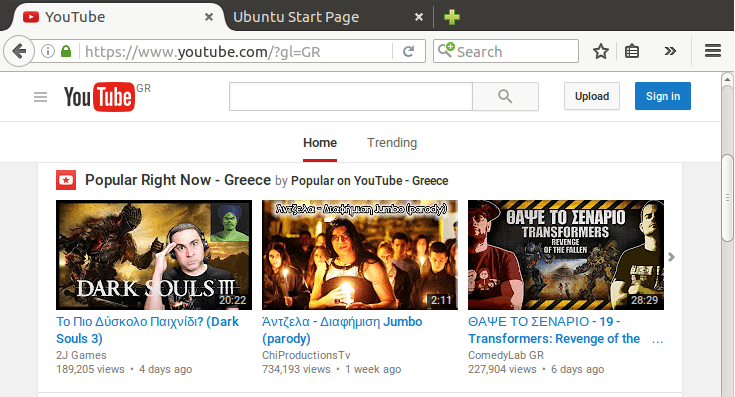Click the vertical page scrollbar handle
The width and height of the screenshot is (735, 397).
pos(727,198)
